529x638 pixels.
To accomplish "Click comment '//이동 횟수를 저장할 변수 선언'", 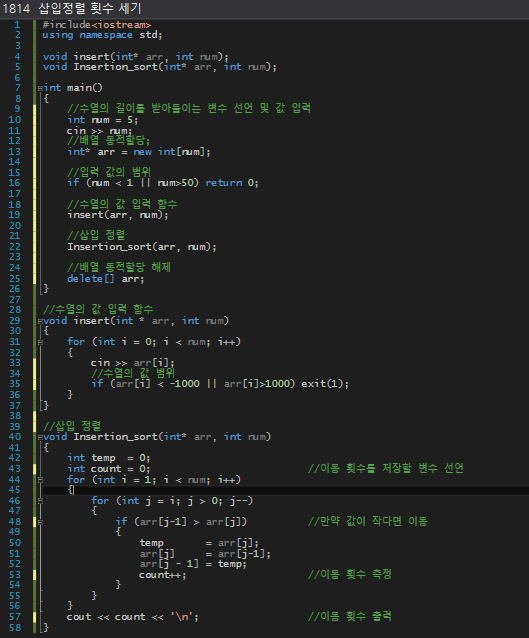I will (x=386, y=468).
